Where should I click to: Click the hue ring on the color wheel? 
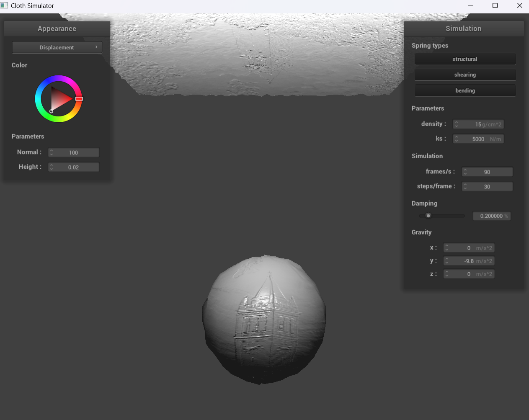coord(59,78)
